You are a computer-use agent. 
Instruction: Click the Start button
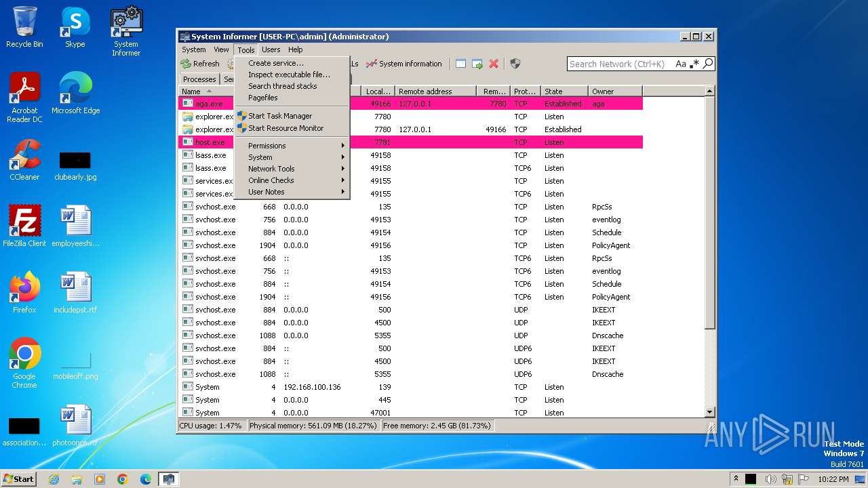point(19,479)
